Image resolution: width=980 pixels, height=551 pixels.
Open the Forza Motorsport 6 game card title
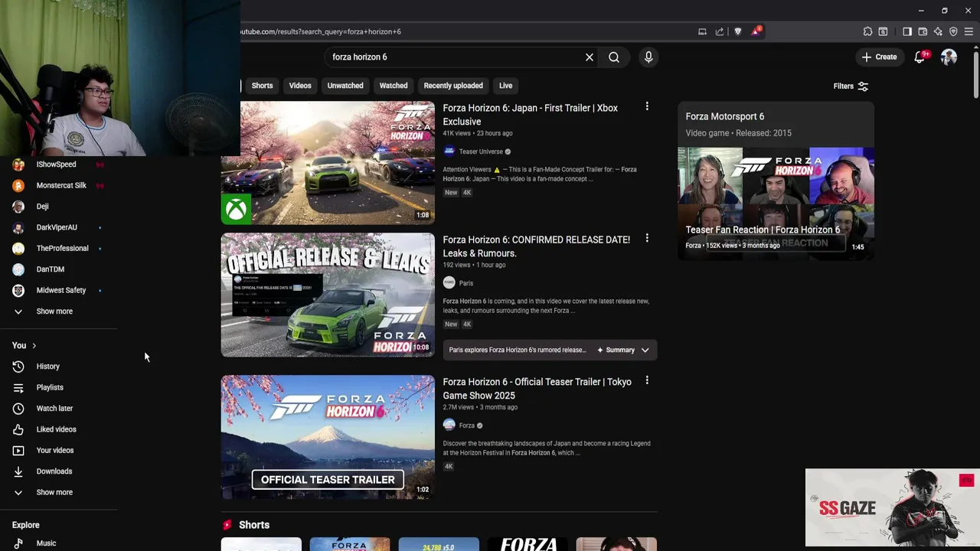(x=725, y=116)
